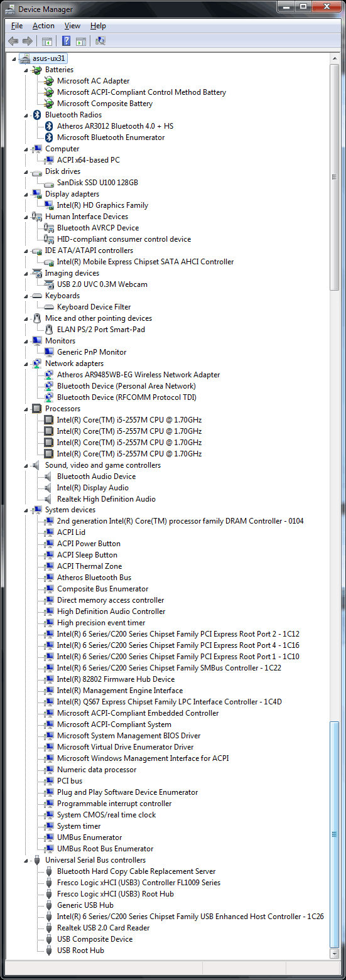The width and height of the screenshot is (346, 980).
Task: Click the Display adapters category icon
Action: [37, 194]
